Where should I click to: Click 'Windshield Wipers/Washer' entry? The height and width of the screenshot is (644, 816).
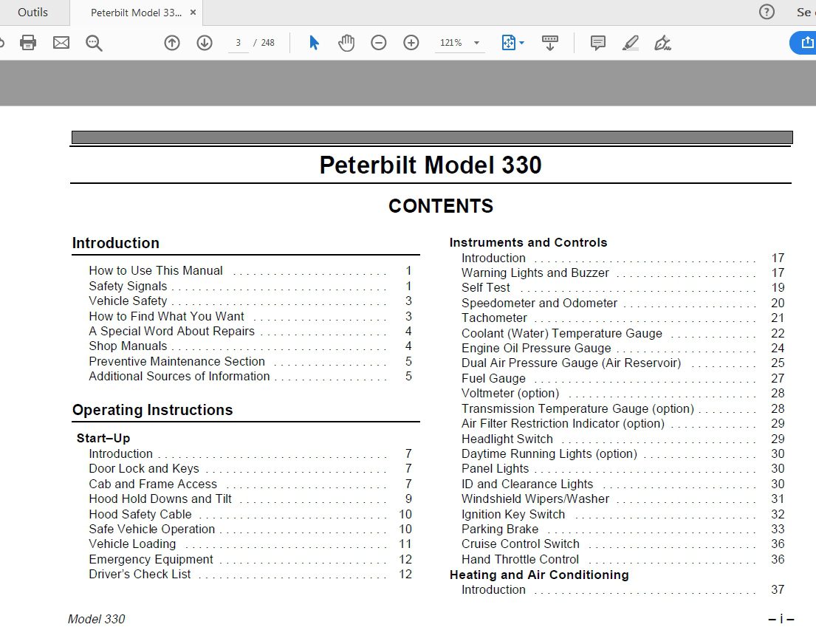535,499
